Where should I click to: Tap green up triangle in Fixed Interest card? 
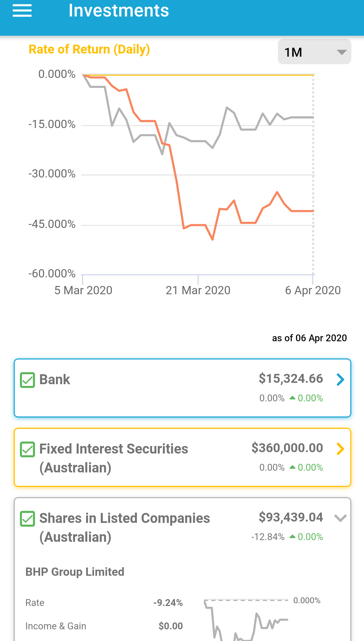pos(292,467)
